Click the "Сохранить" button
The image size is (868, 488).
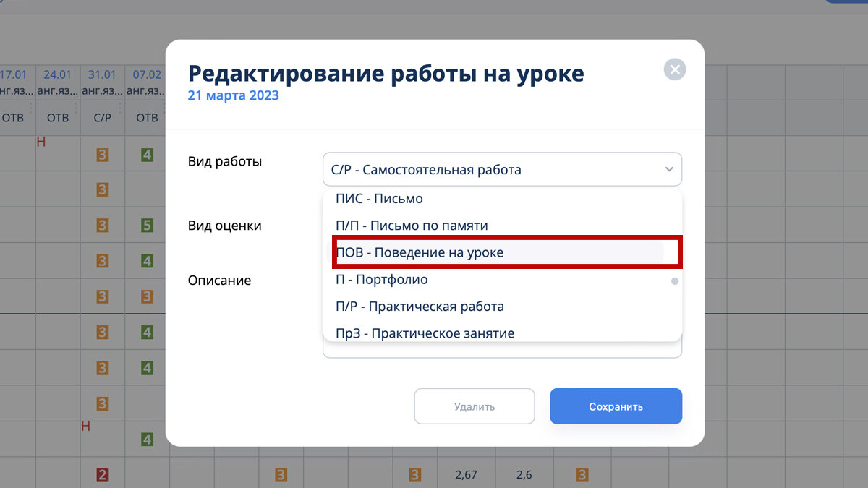click(616, 406)
